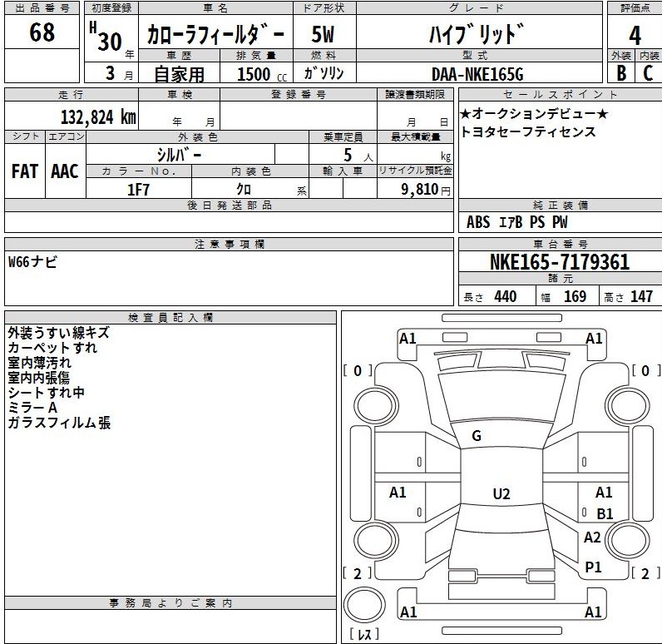Select inspector note 室内薄汚れ
The width and height of the screenshot is (662, 644).
click(x=40, y=363)
